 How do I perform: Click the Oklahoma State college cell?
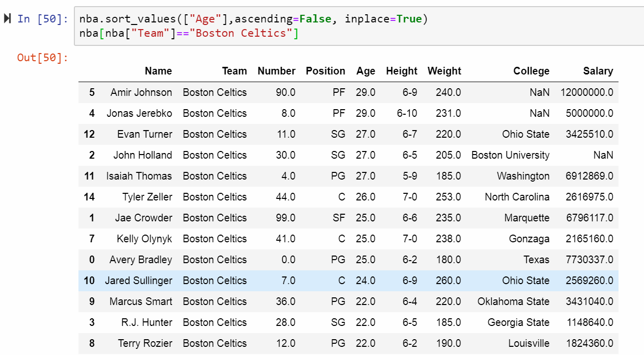pyautogui.click(x=514, y=301)
